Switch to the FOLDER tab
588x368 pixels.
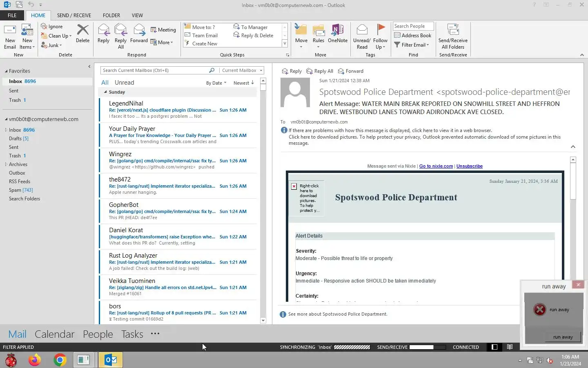coord(111,16)
